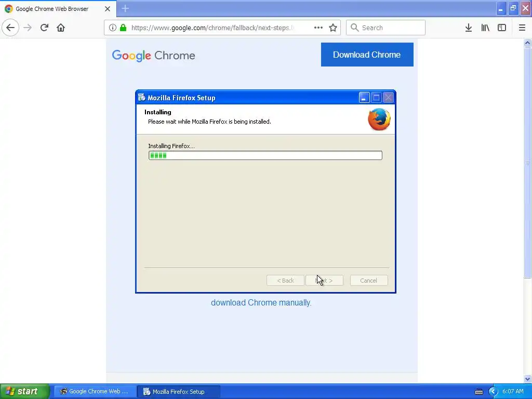This screenshot has height=399, width=532.
Task: Click the Next button in Setup
Action: (324, 281)
